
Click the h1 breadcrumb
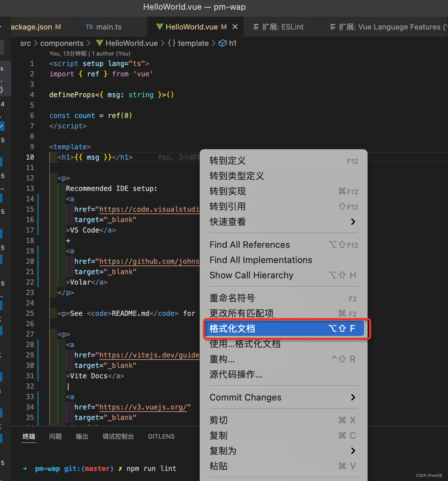click(x=233, y=43)
